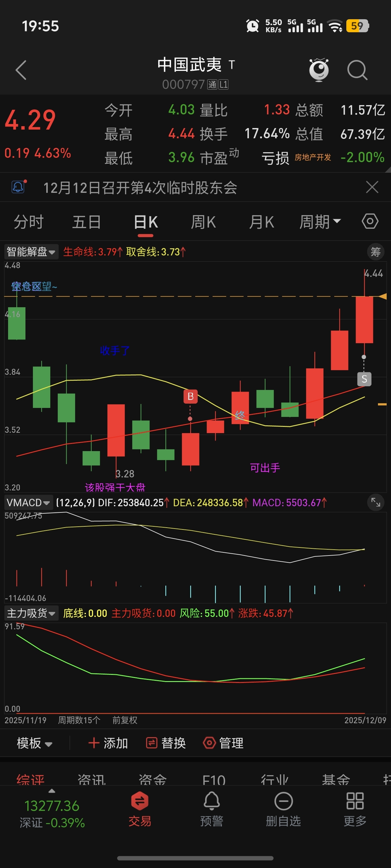Tap 删自选 remove from watchlist icon
The width and height of the screenshot is (391, 868).
tap(283, 809)
